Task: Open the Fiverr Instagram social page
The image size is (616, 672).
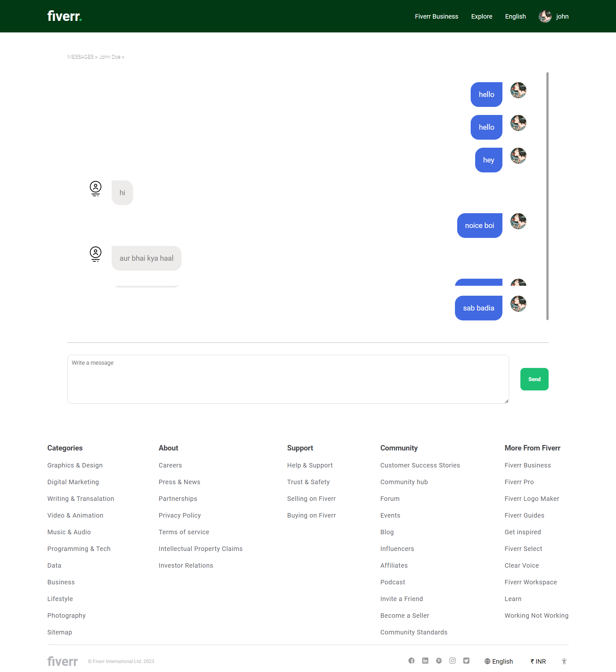Action: pyautogui.click(x=452, y=661)
